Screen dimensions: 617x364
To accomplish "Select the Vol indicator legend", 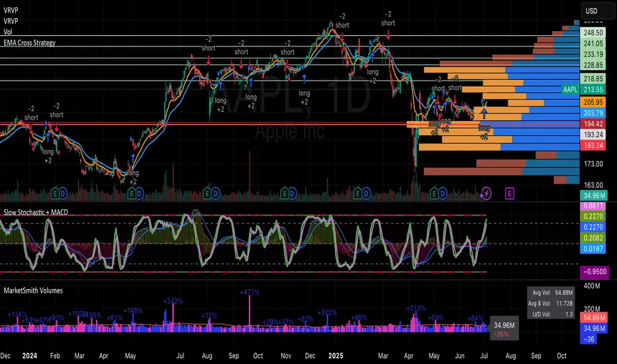I will pyautogui.click(x=8, y=32).
